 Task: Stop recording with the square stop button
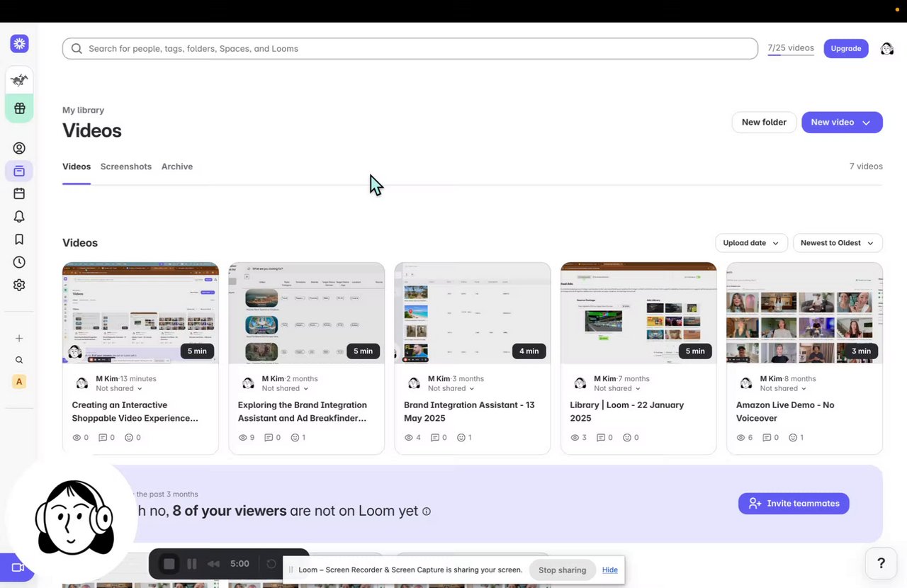point(169,564)
